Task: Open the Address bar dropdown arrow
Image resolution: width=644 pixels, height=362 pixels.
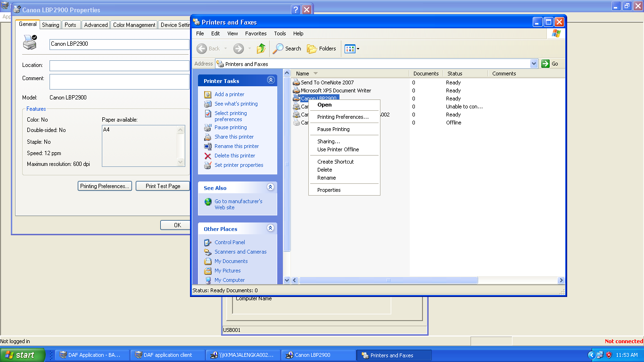Action: (534, 64)
